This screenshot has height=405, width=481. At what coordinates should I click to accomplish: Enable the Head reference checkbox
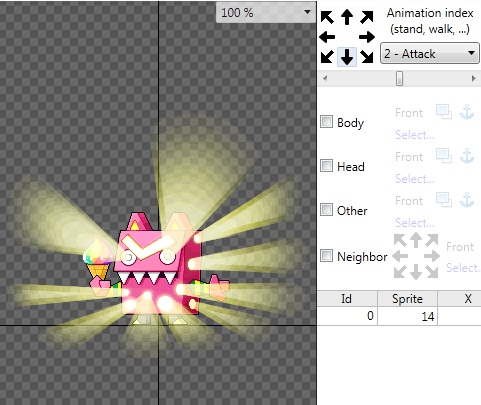point(326,165)
